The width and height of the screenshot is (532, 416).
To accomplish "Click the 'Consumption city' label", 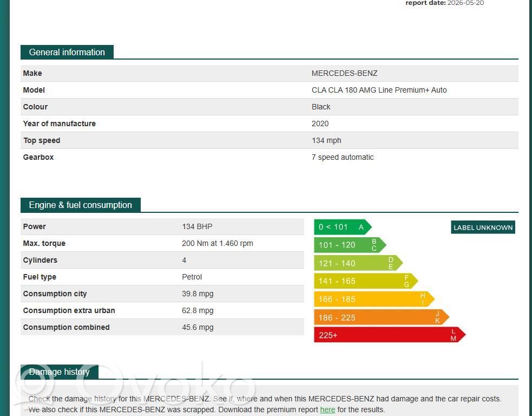I will [55, 294].
